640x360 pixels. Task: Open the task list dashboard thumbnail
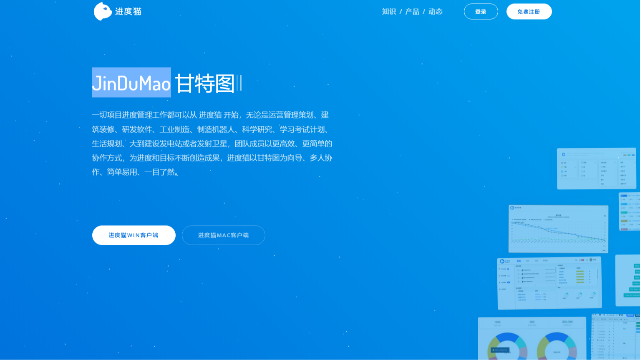tap(549, 282)
